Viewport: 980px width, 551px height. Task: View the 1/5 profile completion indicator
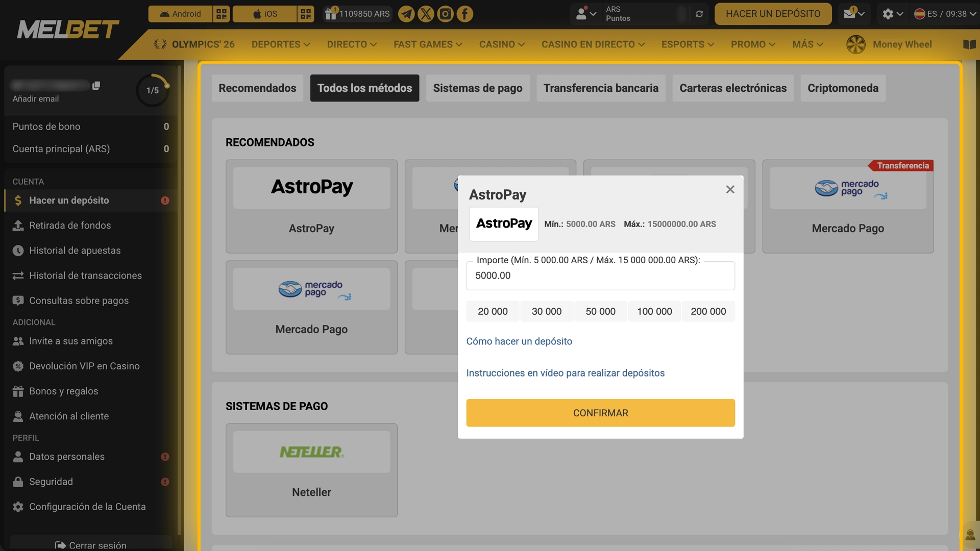(x=152, y=90)
